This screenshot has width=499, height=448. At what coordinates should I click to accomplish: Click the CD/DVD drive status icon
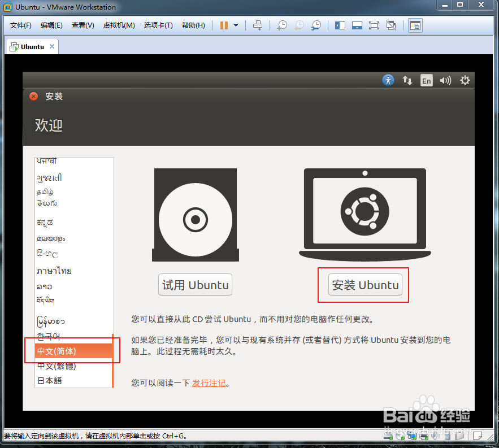point(400,436)
